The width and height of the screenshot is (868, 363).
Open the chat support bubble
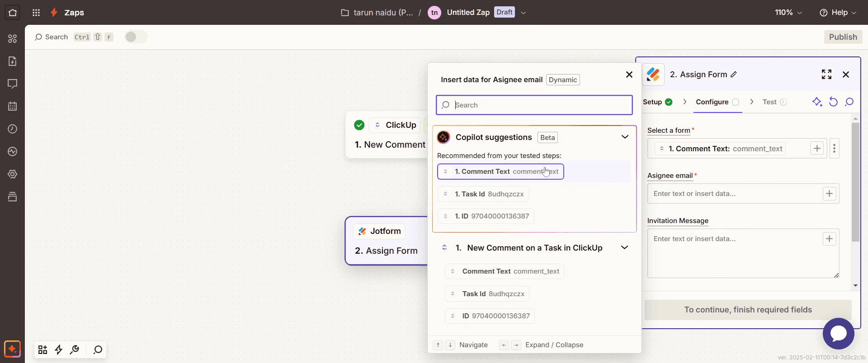[839, 334]
